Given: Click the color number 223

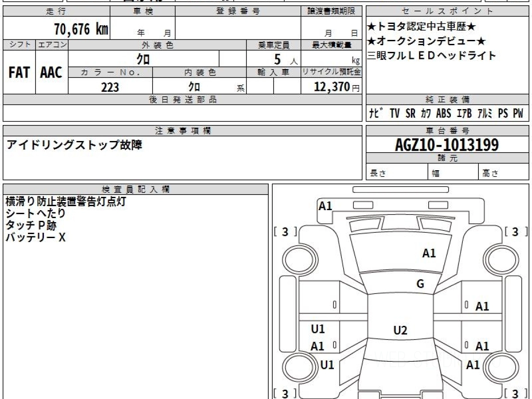Looking at the screenshot, I should pos(110,87).
